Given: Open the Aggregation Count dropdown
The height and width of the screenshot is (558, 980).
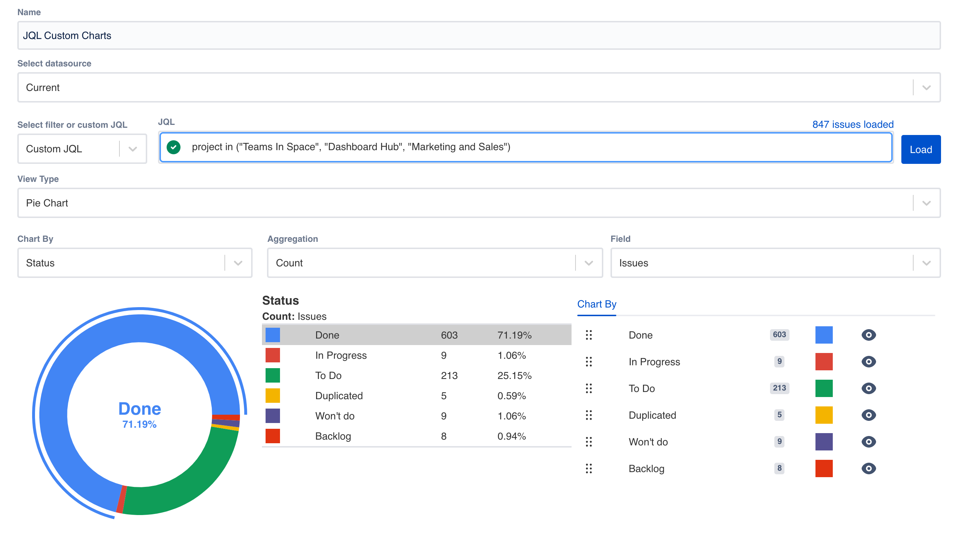Looking at the screenshot, I should [434, 263].
